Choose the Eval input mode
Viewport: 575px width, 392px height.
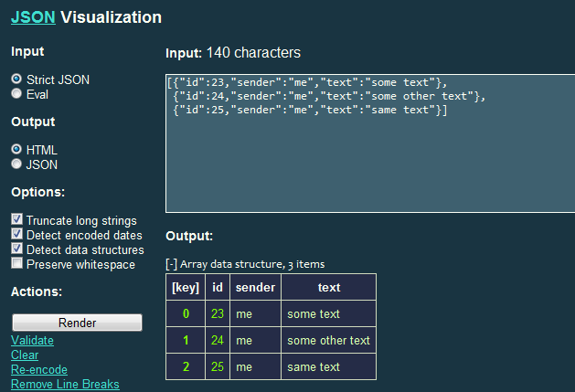pyautogui.click(x=16, y=93)
